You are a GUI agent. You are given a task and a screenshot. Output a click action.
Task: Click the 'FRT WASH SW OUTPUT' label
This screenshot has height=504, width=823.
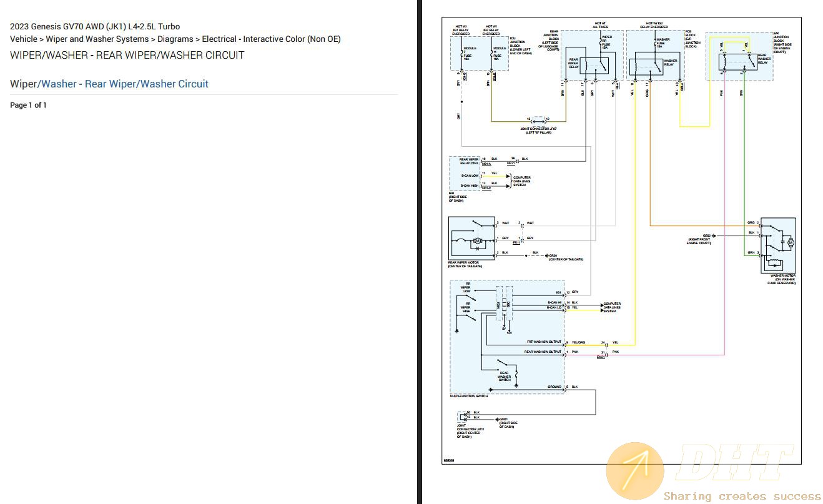tap(544, 342)
